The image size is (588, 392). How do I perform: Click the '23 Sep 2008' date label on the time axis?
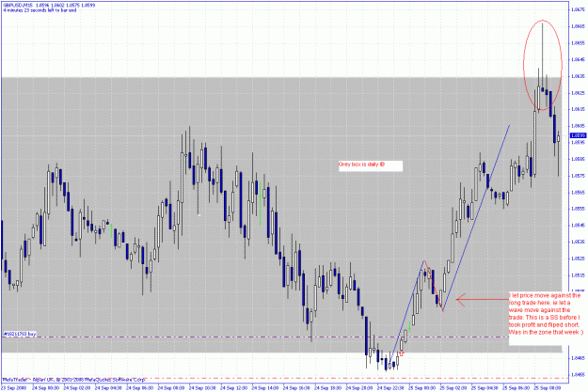13,388
